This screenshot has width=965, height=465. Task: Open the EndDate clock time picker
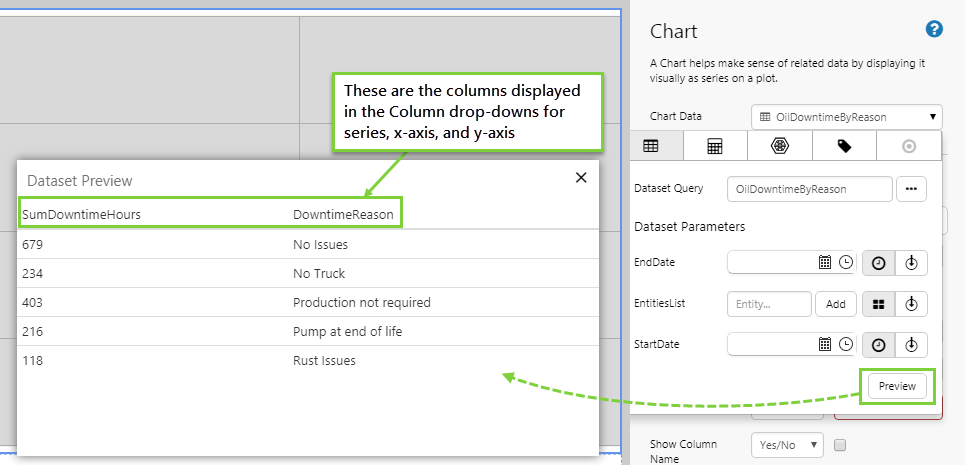pyautogui.click(x=845, y=262)
